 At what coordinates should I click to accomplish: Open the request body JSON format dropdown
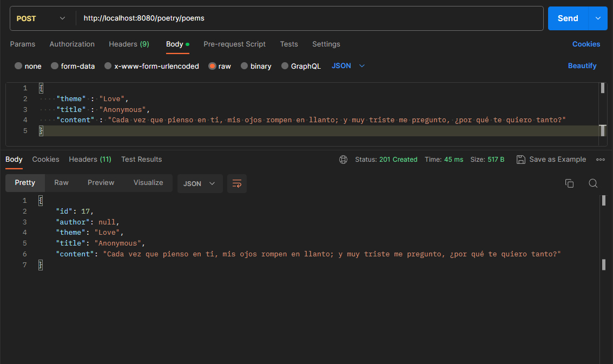[x=348, y=65]
